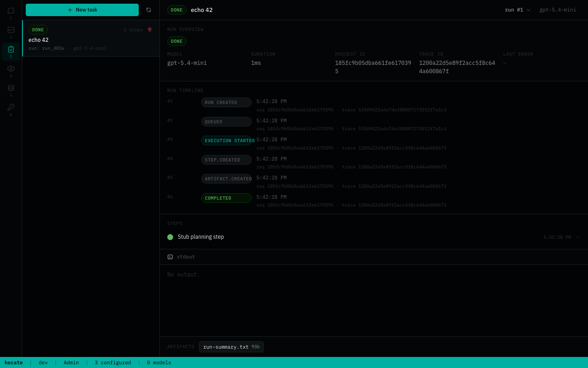This screenshot has height=368, width=588.
Task: Click timeline entry #6 req trace line
Action: [351, 205]
